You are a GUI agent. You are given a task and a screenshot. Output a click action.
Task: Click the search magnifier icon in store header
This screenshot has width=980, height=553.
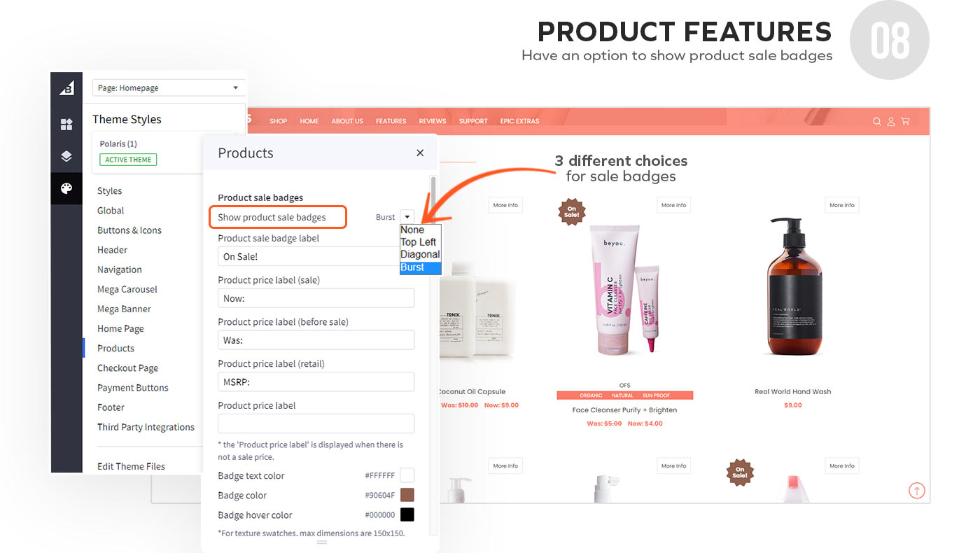point(876,121)
